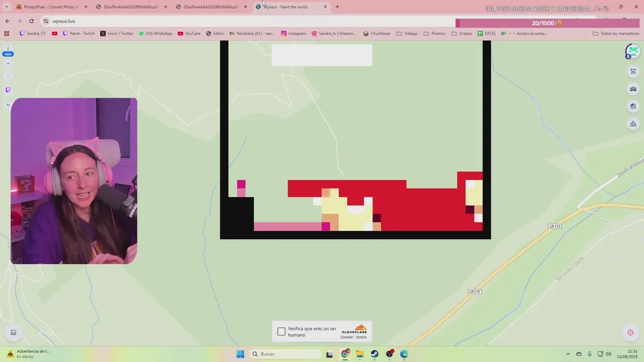Expand the tab search dropdown arrow

click(7, 7)
